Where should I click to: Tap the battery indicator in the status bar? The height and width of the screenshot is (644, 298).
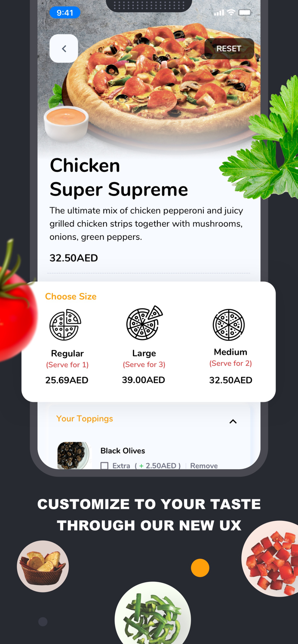(x=246, y=12)
